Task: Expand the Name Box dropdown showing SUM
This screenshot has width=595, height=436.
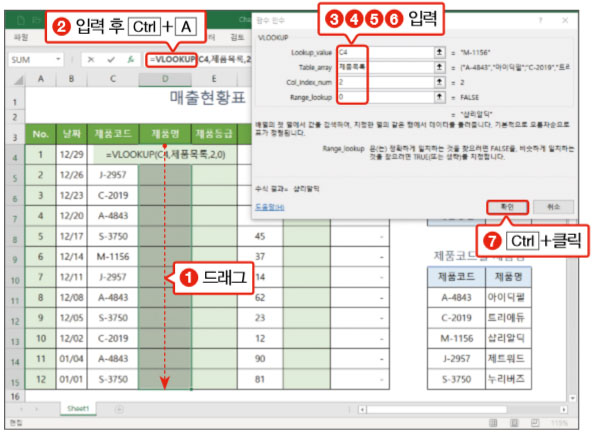Action: [x=58, y=60]
